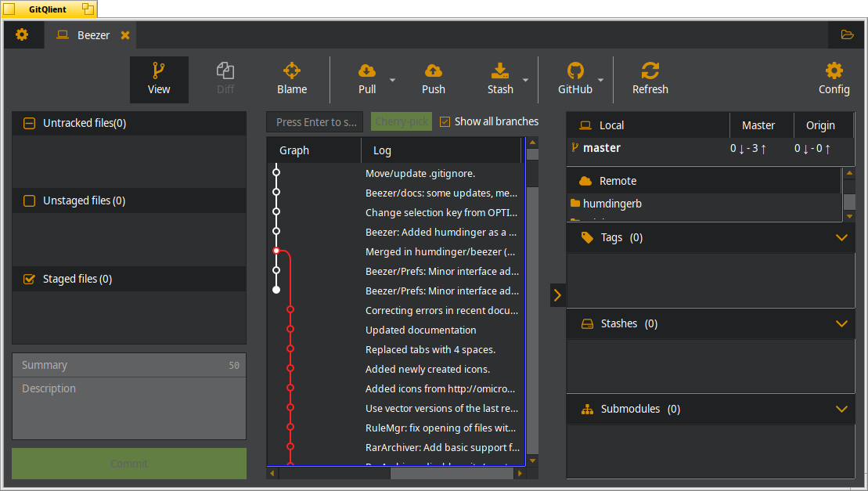Push commits with the Push icon

click(x=434, y=70)
